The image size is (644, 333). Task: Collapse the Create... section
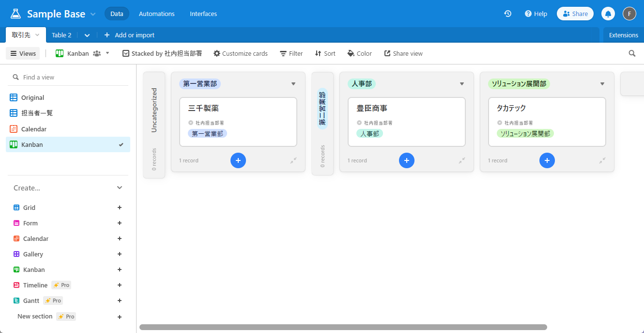[119, 188]
